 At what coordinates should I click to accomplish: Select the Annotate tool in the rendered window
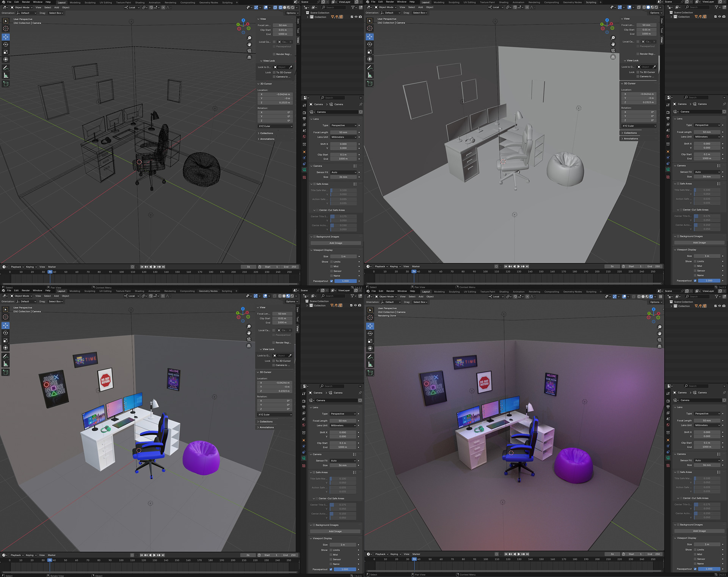pos(370,357)
